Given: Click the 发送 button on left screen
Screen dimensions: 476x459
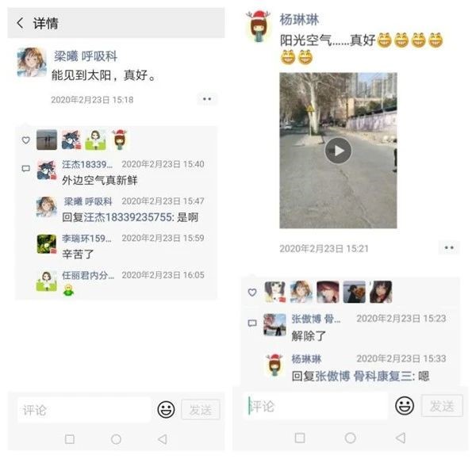Looking at the screenshot, I should pyautogui.click(x=201, y=410).
